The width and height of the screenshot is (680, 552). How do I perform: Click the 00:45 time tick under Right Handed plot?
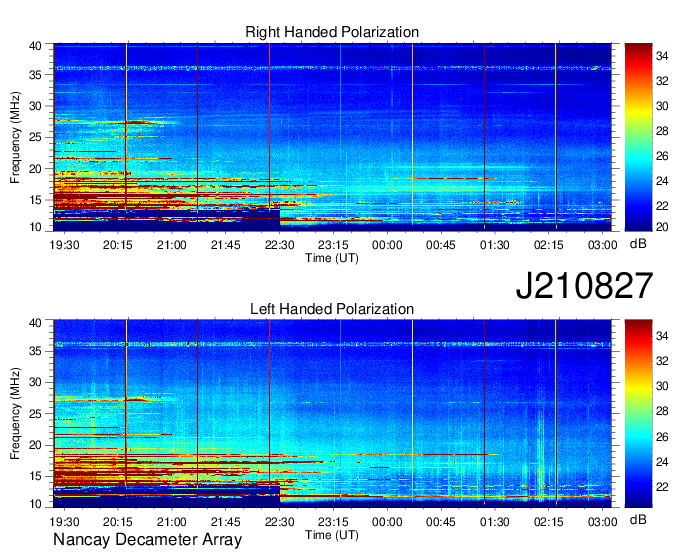441,245
